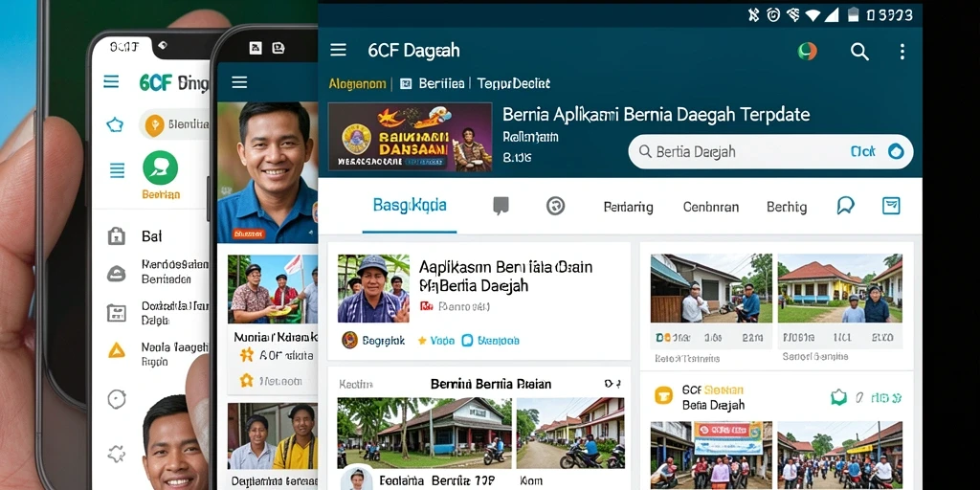Open the Aapikasnn Berr article headline
This screenshot has height=490, width=980.
505,277
